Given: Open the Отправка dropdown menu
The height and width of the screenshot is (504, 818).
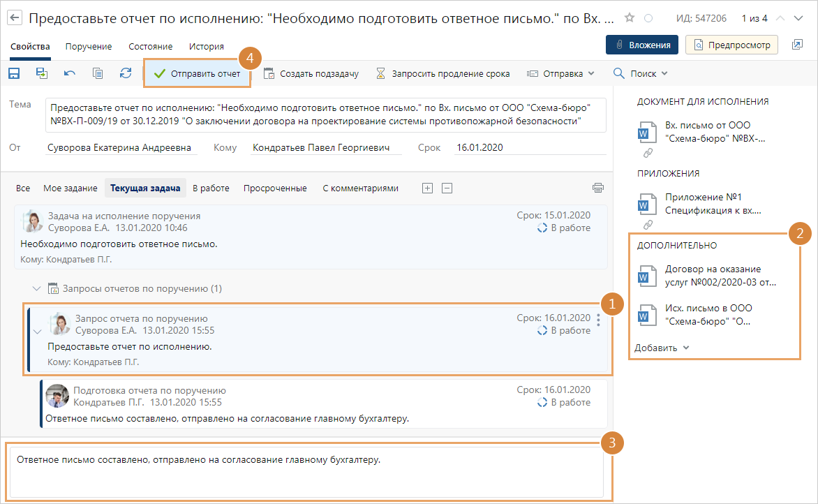Looking at the screenshot, I should click(x=560, y=73).
